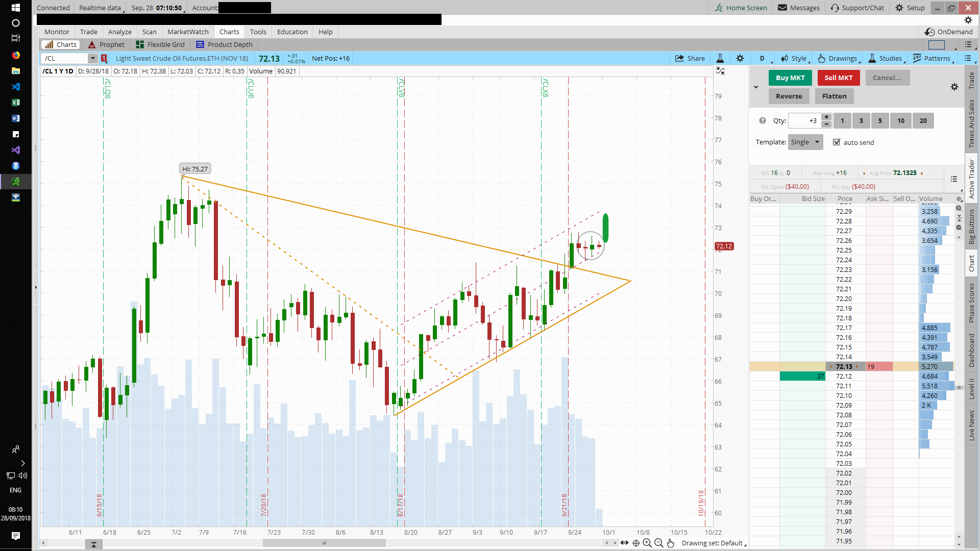Open the Product Depth sub-tab
980x551 pixels.
click(225, 44)
